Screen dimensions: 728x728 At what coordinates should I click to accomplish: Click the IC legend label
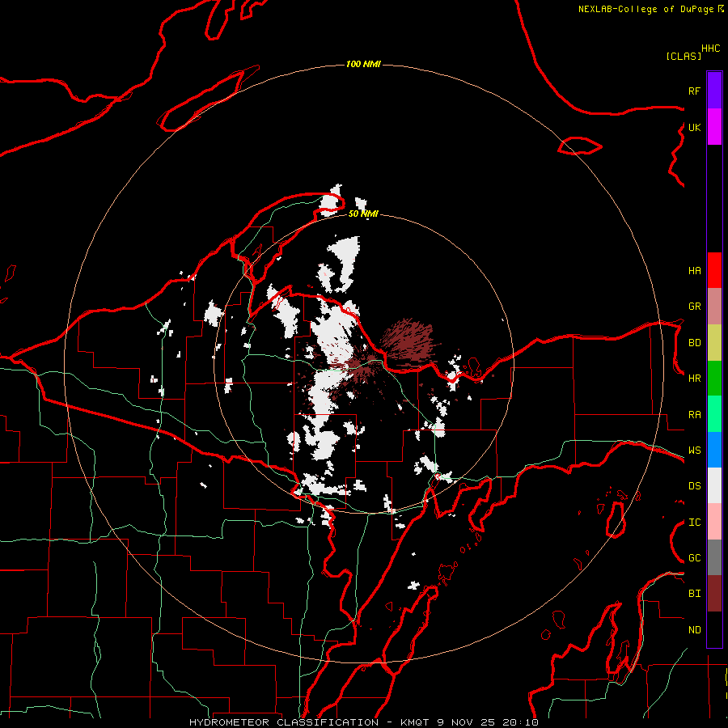pyautogui.click(x=694, y=523)
